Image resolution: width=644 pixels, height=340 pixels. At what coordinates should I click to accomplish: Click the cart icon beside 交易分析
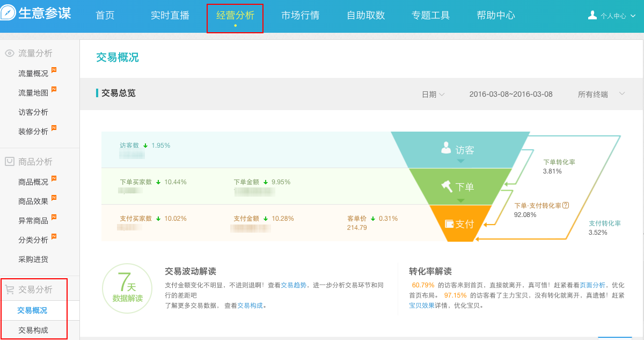point(10,290)
